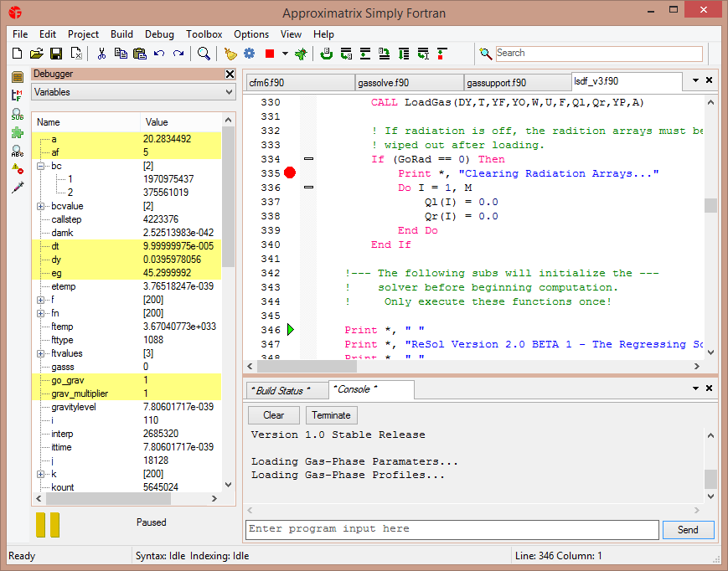Screen dimensions: 728x571
Task: Run spell check via the ABC sidebar icon
Action: (17, 152)
